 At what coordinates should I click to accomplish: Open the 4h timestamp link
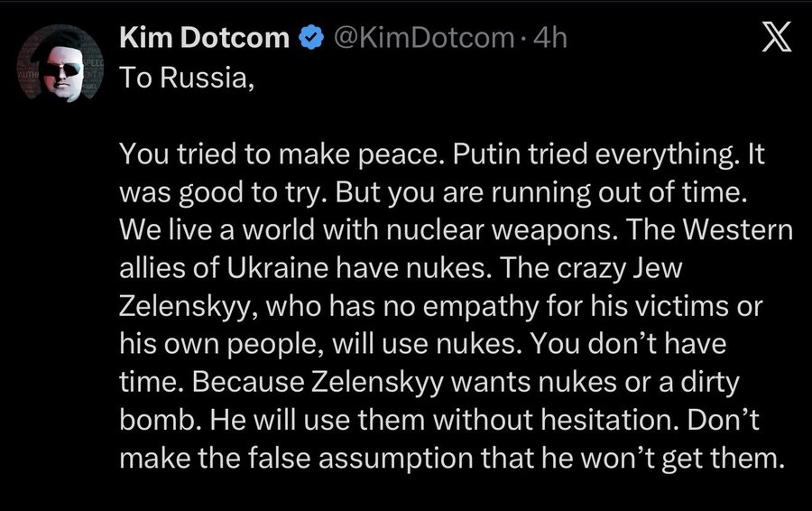pos(551,38)
